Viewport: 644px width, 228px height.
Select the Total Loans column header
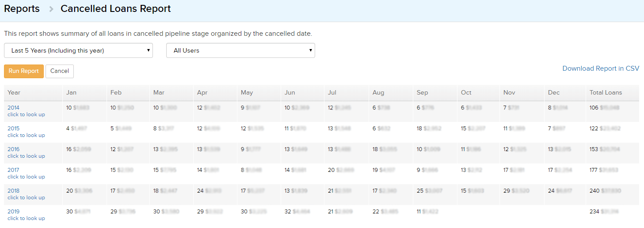(606, 92)
